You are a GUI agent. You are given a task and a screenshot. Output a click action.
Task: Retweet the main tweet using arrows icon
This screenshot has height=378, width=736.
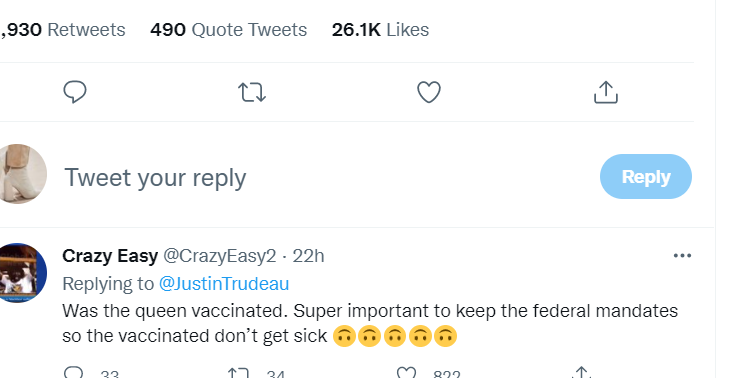click(x=252, y=92)
